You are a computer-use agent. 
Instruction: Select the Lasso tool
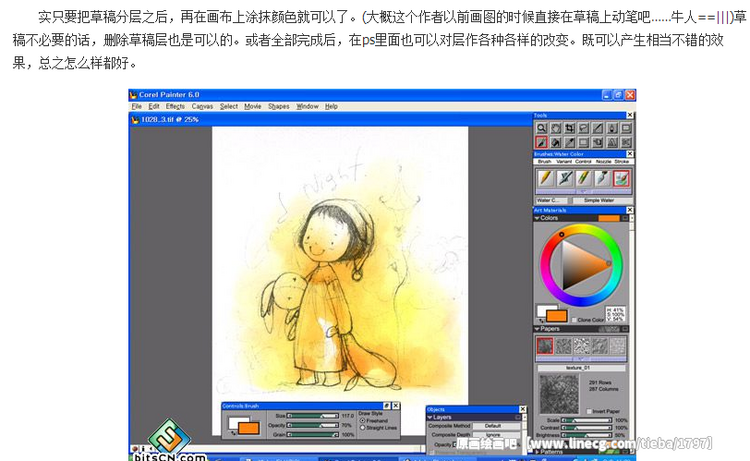584,128
